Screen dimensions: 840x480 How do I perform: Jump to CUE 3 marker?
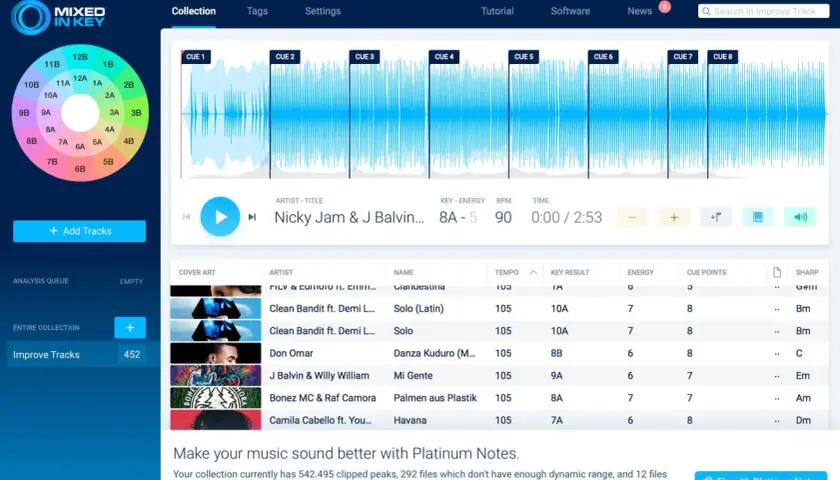[x=364, y=57]
